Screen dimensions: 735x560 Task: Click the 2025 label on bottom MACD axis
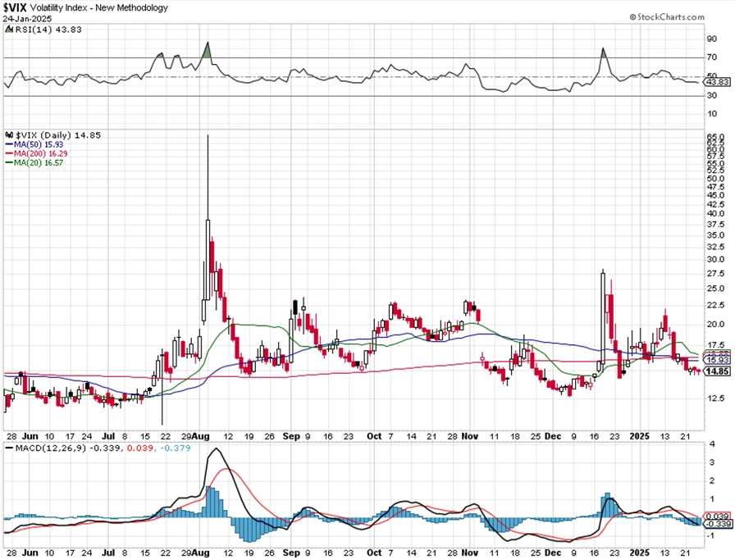pos(639,553)
